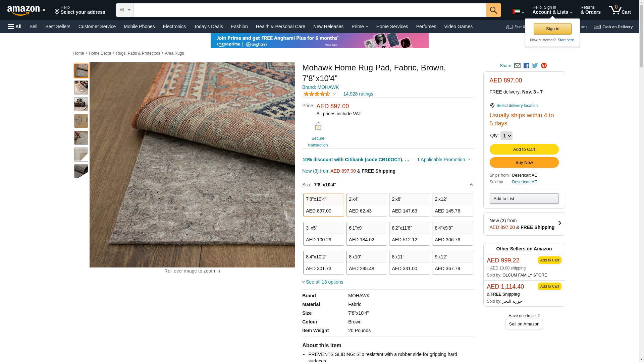Expand 1 Applicable Promotion details
644x362 pixels.
point(443,160)
